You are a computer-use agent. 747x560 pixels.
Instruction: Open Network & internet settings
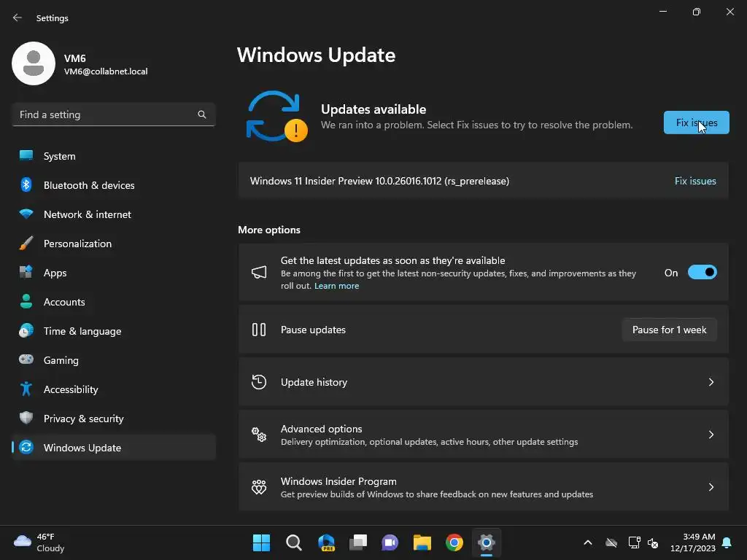[x=114, y=214]
